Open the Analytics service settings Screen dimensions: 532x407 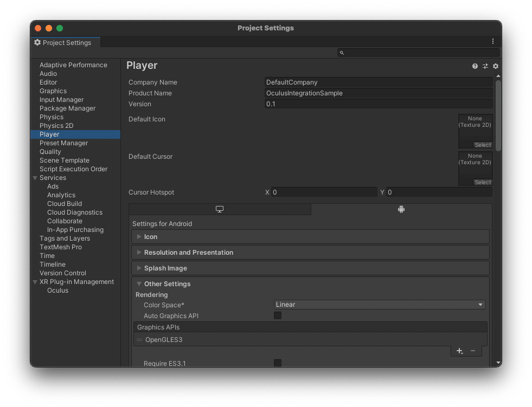[x=61, y=195]
